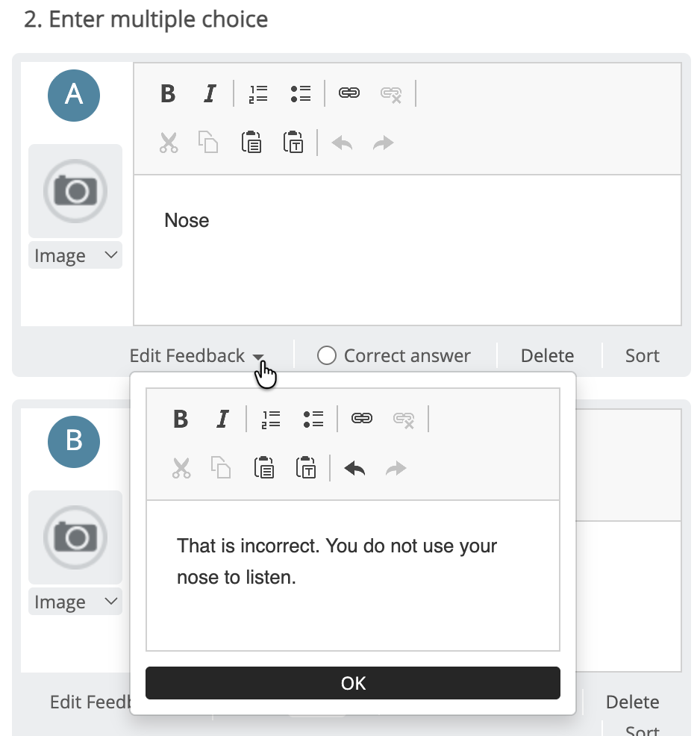Screen dimensions: 700x736
Task: Click Paste as plain text in answer A
Action: [x=293, y=142]
